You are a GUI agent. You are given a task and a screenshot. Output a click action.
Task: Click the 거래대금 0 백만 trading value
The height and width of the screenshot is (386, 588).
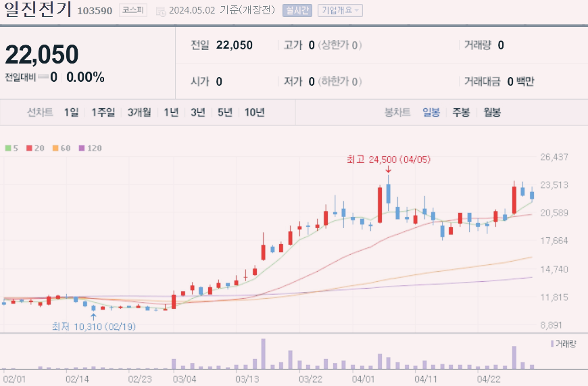coord(499,81)
